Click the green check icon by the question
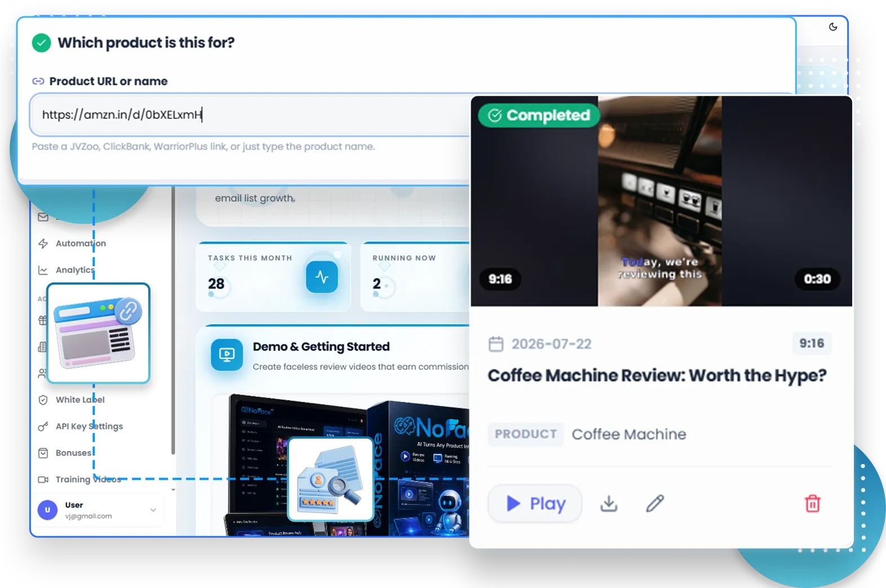886x588 pixels. click(x=42, y=43)
